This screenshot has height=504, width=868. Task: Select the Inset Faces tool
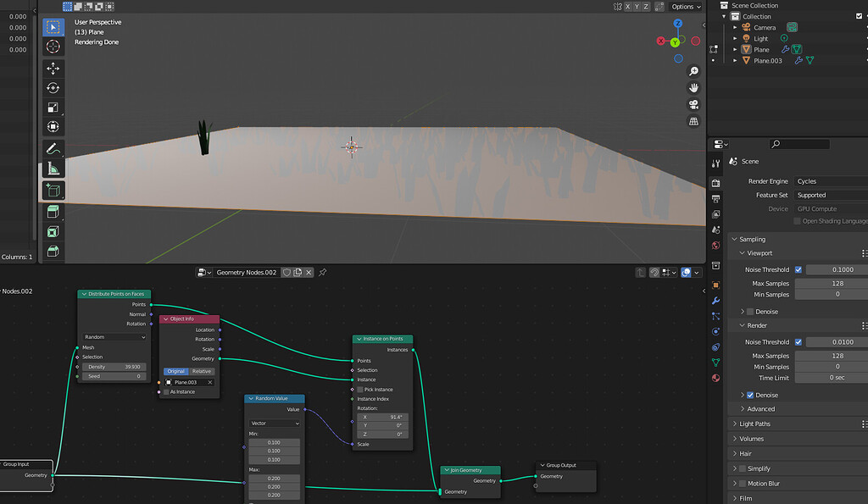53,231
